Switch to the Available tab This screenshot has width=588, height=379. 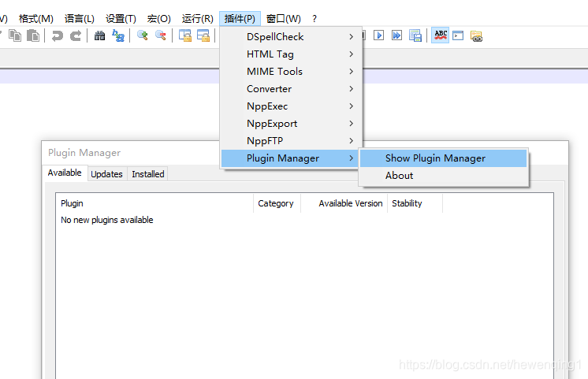(x=65, y=173)
